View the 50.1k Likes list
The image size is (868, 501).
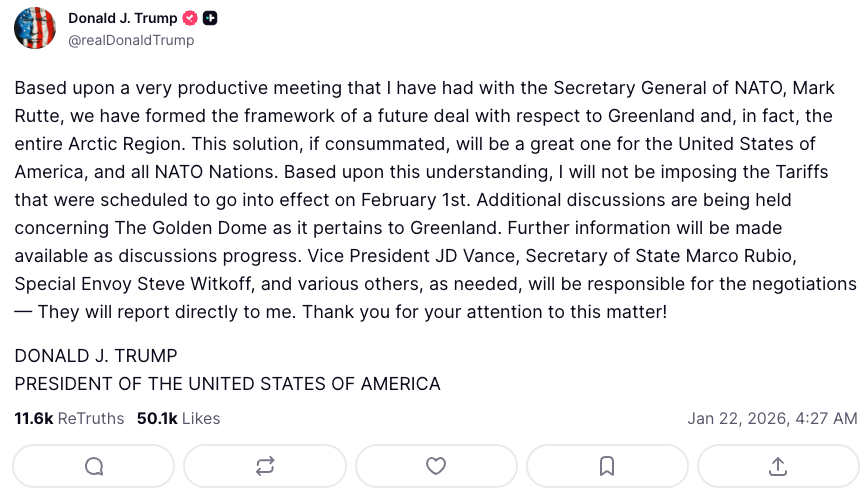tap(178, 418)
